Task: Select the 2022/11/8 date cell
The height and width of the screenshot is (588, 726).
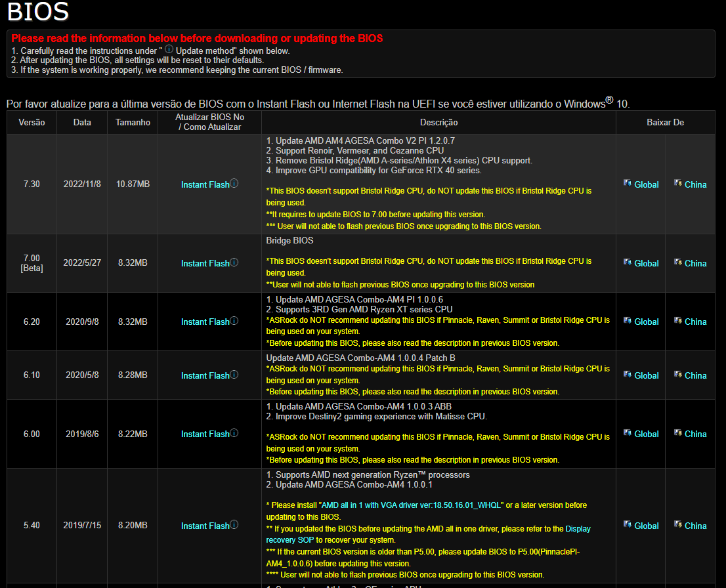Action: 82,184
